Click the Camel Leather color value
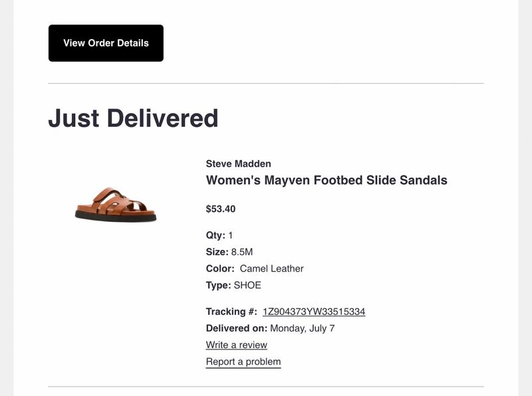This screenshot has height=396, width=532. (x=271, y=268)
